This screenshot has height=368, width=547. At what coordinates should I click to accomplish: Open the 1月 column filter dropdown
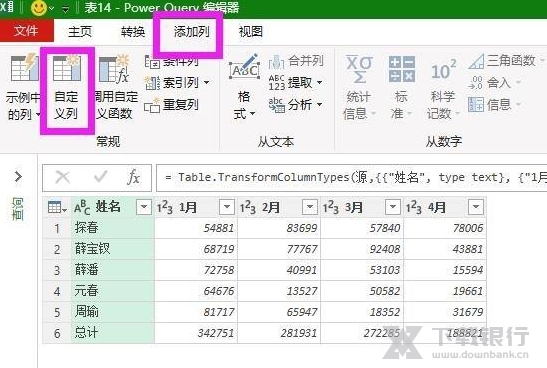(x=227, y=207)
